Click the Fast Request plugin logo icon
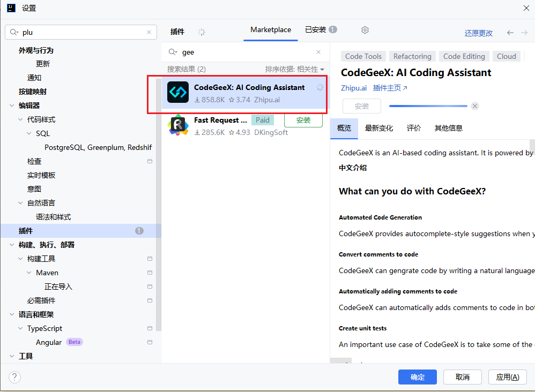535x392 pixels. tap(178, 125)
